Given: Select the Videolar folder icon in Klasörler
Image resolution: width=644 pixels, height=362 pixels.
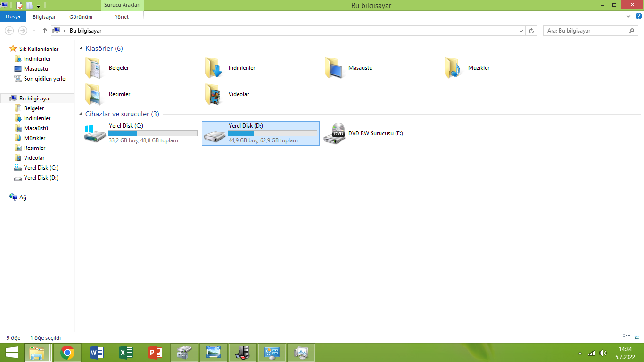Looking at the screenshot, I should tap(214, 94).
